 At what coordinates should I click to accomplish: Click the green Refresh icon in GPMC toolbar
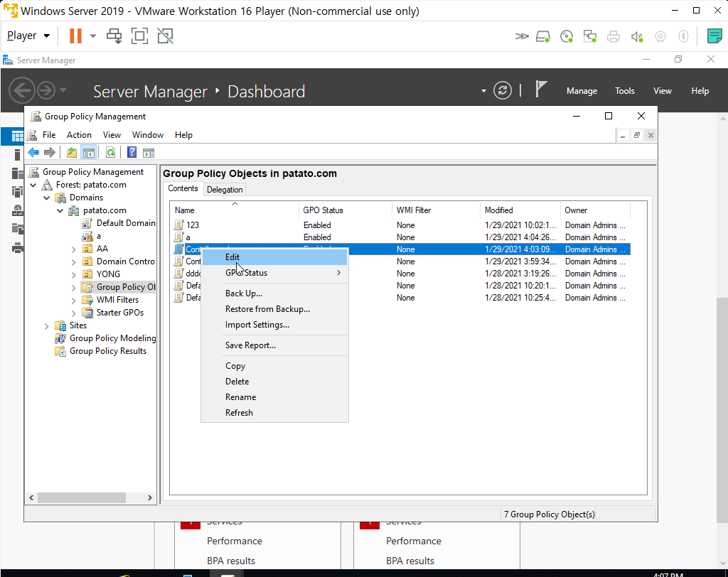pyautogui.click(x=110, y=152)
